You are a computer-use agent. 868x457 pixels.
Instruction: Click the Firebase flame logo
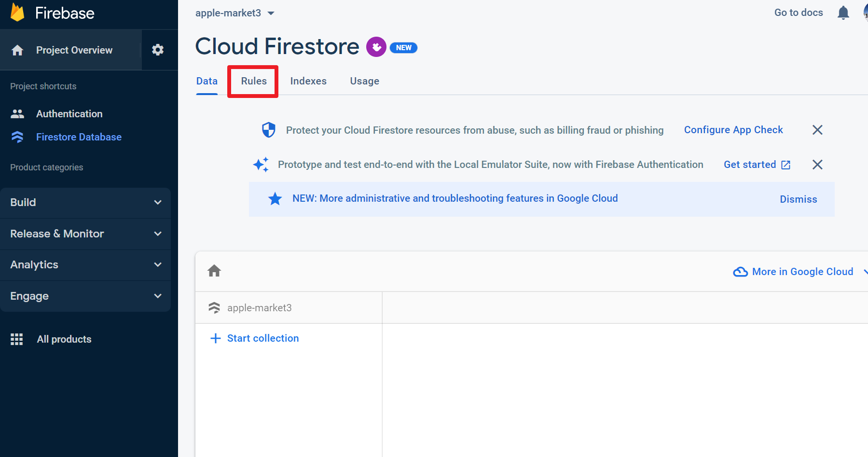tap(17, 12)
